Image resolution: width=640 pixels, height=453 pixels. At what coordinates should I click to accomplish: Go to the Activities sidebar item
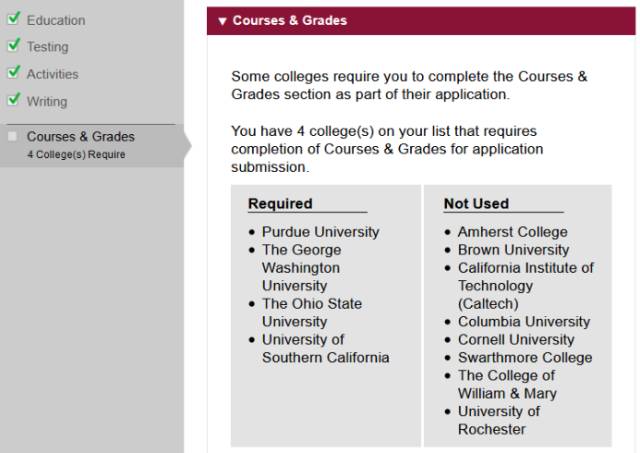[x=52, y=74]
